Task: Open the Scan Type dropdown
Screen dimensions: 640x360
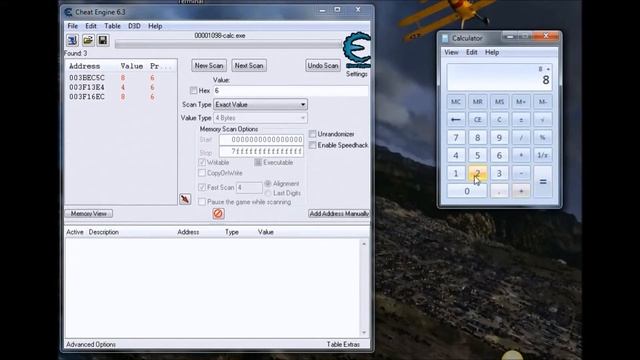Action: pos(260,104)
